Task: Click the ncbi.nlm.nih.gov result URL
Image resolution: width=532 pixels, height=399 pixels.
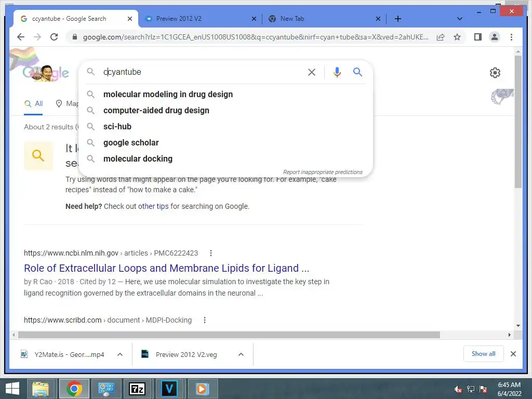Action: pyautogui.click(x=111, y=253)
